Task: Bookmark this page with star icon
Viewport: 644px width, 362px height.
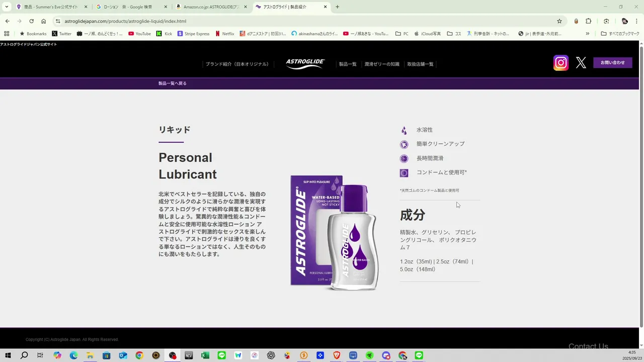Action: tap(559, 21)
